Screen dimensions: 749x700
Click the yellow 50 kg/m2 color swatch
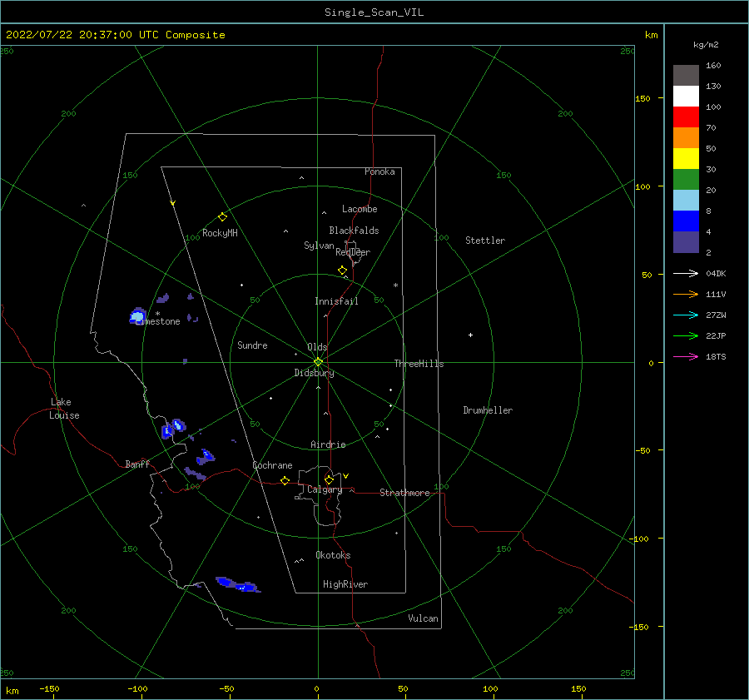coord(686,159)
